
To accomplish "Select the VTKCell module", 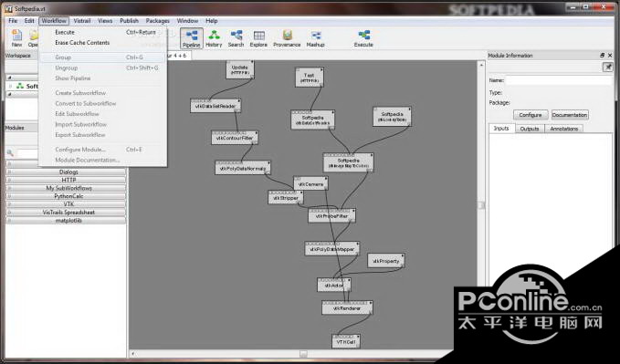I will click(x=346, y=341).
